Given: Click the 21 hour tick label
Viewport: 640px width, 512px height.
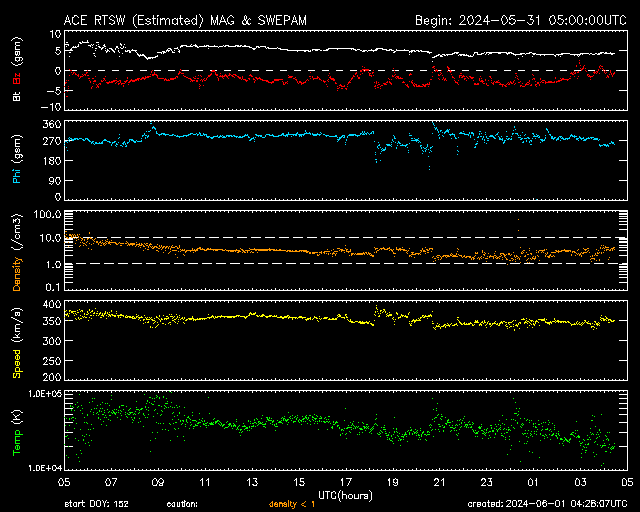Looking at the screenshot, I should tap(439, 482).
